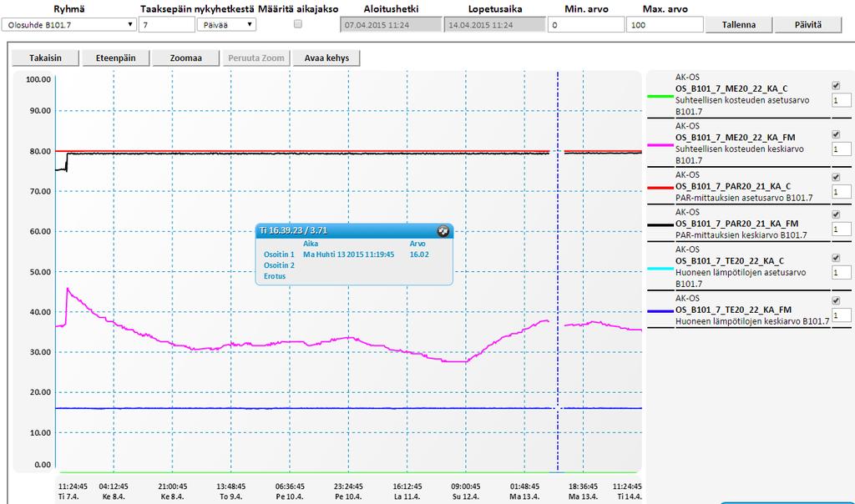The height and width of the screenshot is (504, 855).
Task: Toggle checkbox for OS_B101_7_TE20_22_KA_FM series
Action: [836, 300]
